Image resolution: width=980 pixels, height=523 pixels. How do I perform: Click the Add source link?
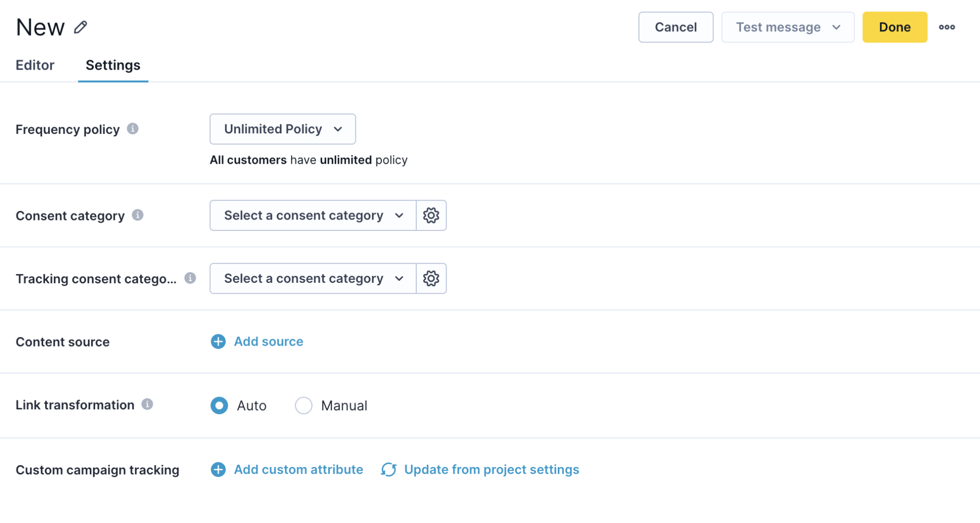point(268,341)
